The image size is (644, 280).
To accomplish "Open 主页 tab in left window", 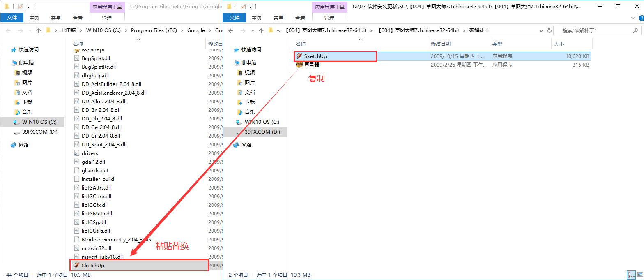I will [x=34, y=18].
